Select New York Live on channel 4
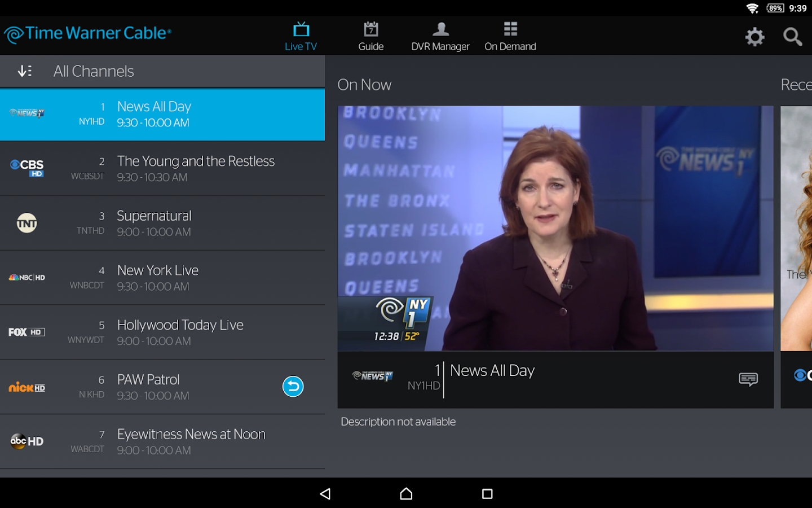Image resolution: width=812 pixels, height=508 pixels. click(x=162, y=278)
